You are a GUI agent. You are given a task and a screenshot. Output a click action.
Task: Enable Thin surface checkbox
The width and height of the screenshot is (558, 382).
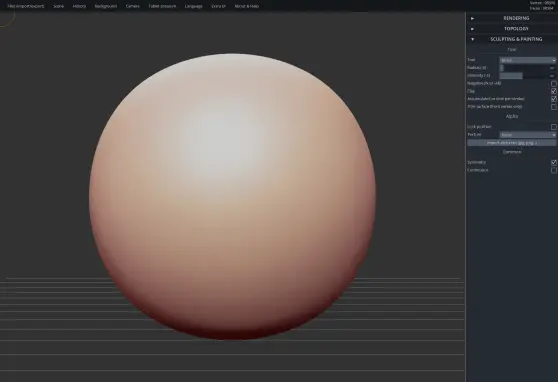click(554, 107)
